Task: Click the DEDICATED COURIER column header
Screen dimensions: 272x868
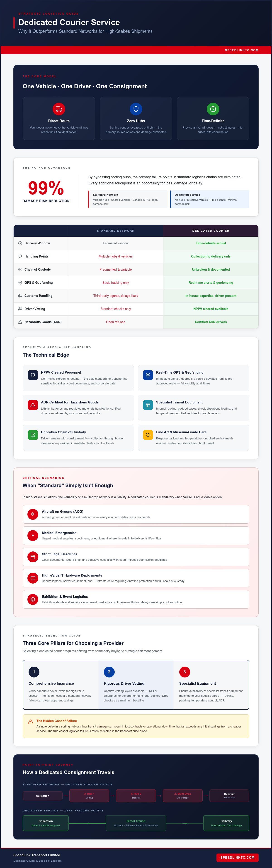Action: [x=211, y=231]
